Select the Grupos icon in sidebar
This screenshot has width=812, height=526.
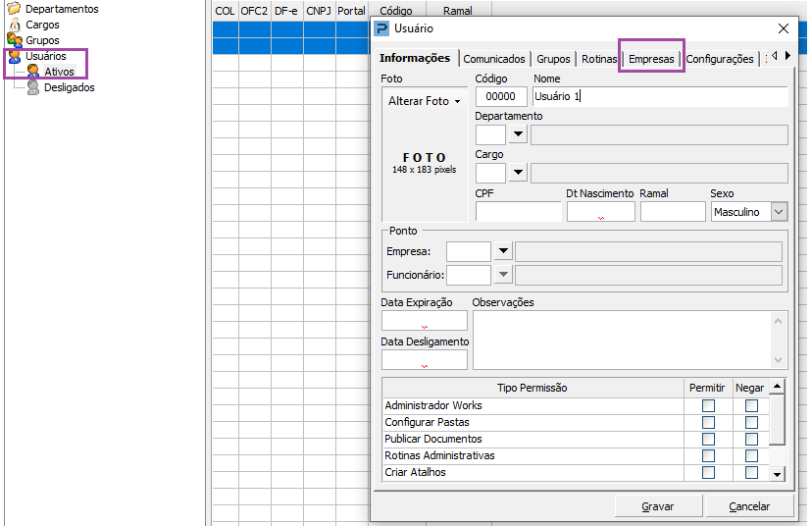(14, 40)
